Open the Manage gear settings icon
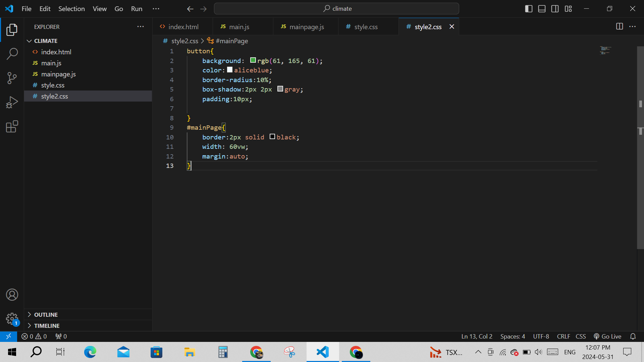Viewport: 644px width, 362px height. pos(12,319)
